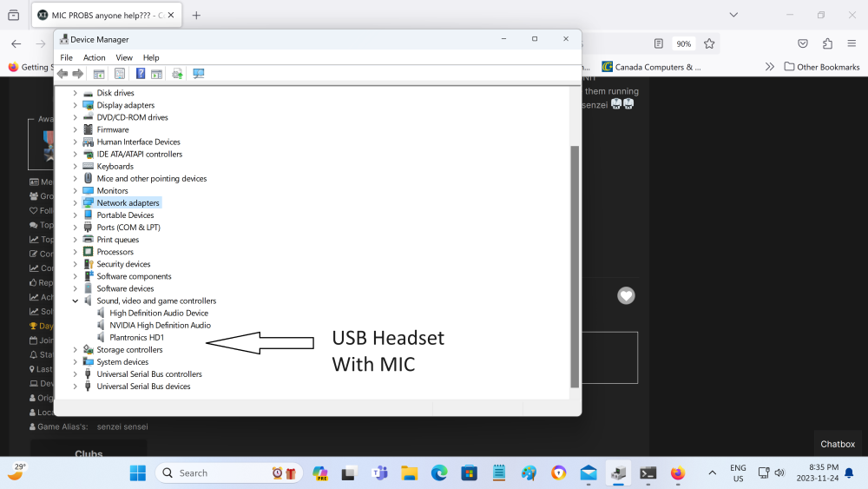868x489 pixels.
Task: Toggle Firefox reader view icon
Action: coord(659,43)
